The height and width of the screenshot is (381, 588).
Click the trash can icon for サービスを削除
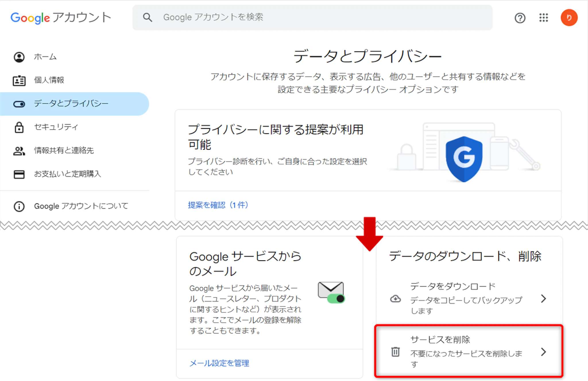click(x=395, y=352)
